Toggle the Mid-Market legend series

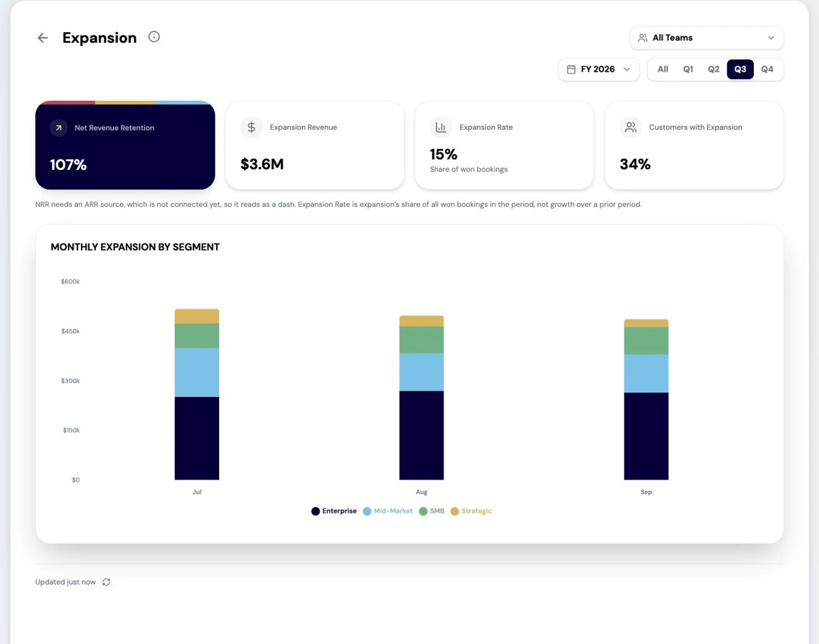click(388, 511)
